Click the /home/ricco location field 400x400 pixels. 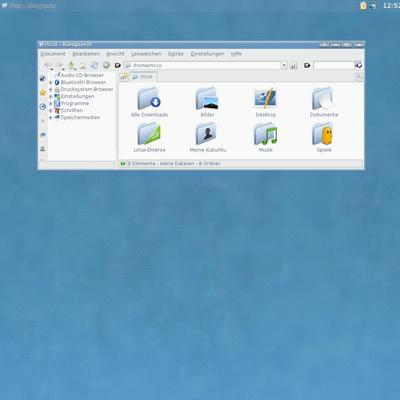pos(203,66)
